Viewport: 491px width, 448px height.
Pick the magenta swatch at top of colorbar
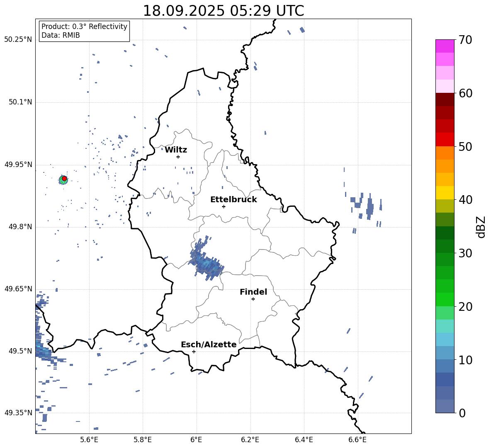(445, 46)
